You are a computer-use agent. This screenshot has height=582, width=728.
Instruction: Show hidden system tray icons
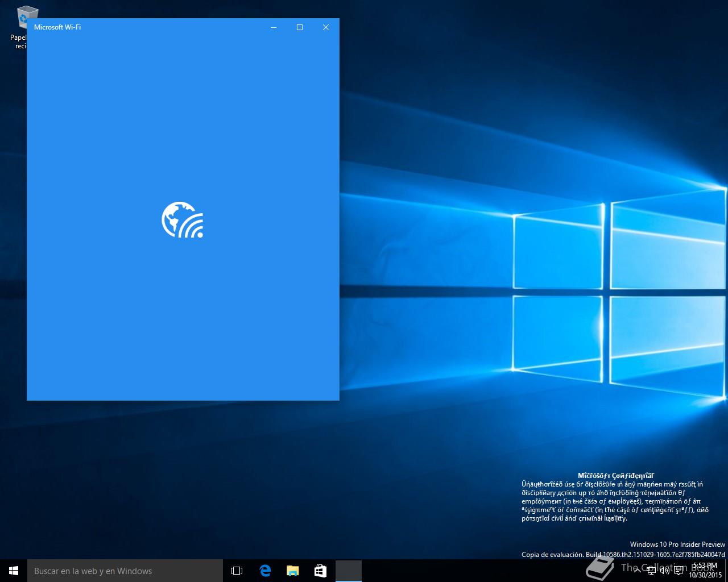638,571
